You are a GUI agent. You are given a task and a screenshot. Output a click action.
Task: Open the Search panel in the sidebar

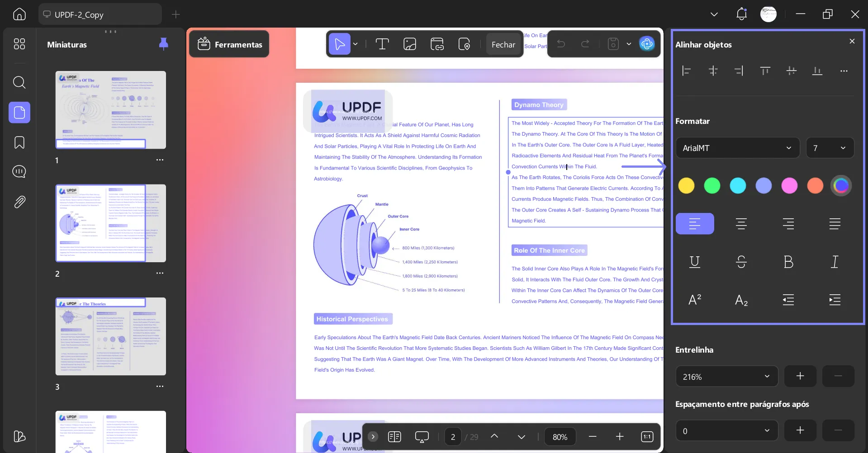19,83
